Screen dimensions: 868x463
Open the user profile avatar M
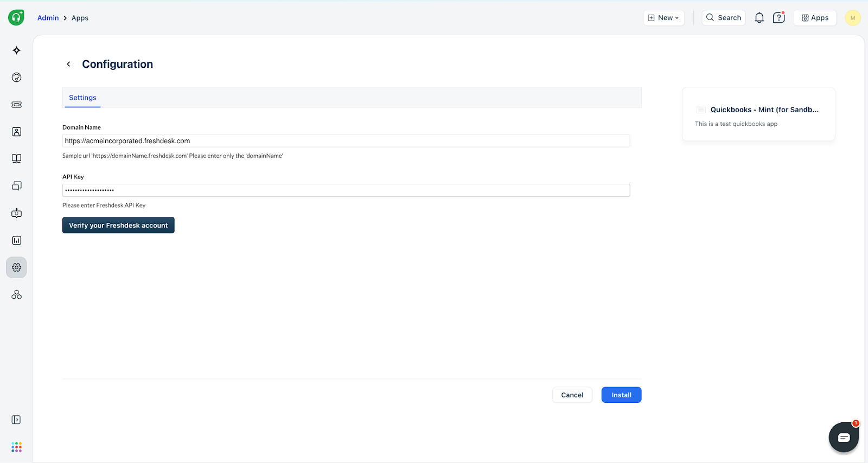(x=853, y=18)
